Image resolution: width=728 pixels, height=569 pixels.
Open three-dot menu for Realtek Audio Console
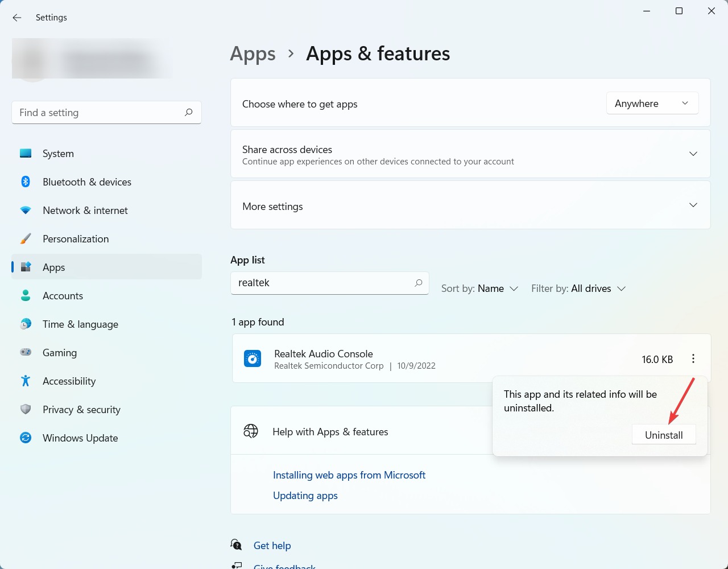point(693,358)
